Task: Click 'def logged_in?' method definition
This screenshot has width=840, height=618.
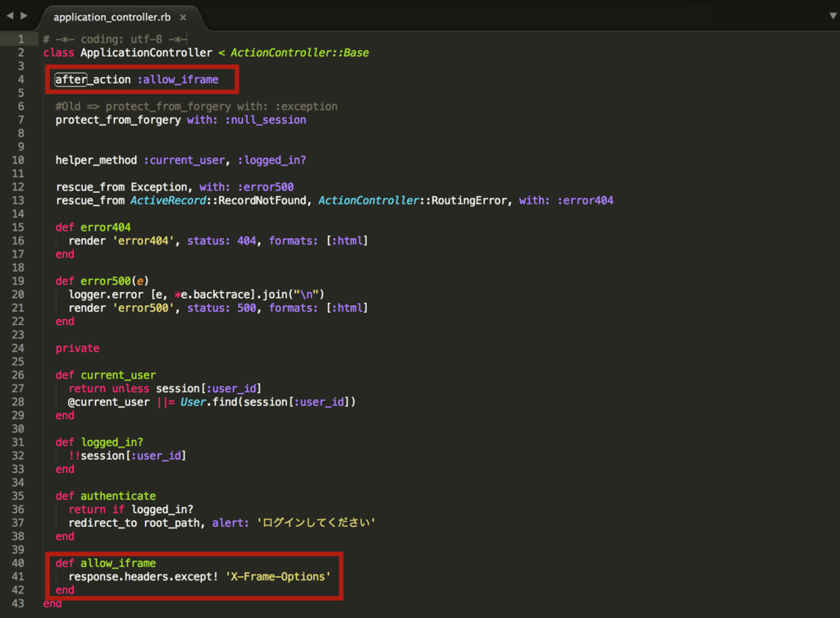Action: point(99,442)
